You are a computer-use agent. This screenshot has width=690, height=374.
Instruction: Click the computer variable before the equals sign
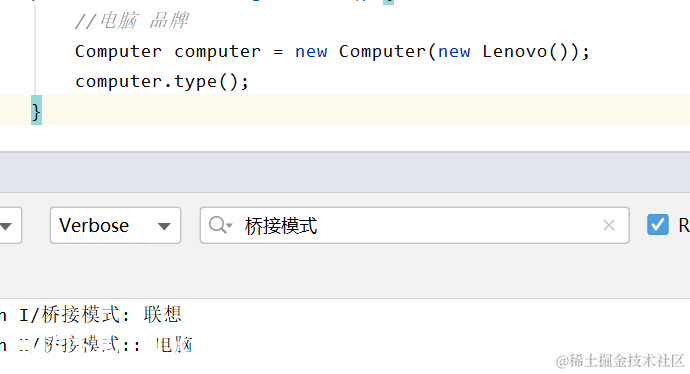click(x=217, y=52)
